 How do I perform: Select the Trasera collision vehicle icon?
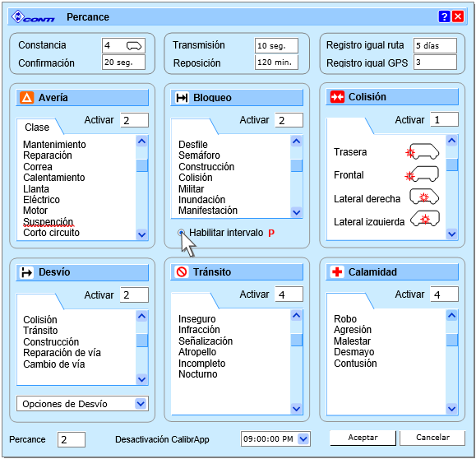coord(423,151)
